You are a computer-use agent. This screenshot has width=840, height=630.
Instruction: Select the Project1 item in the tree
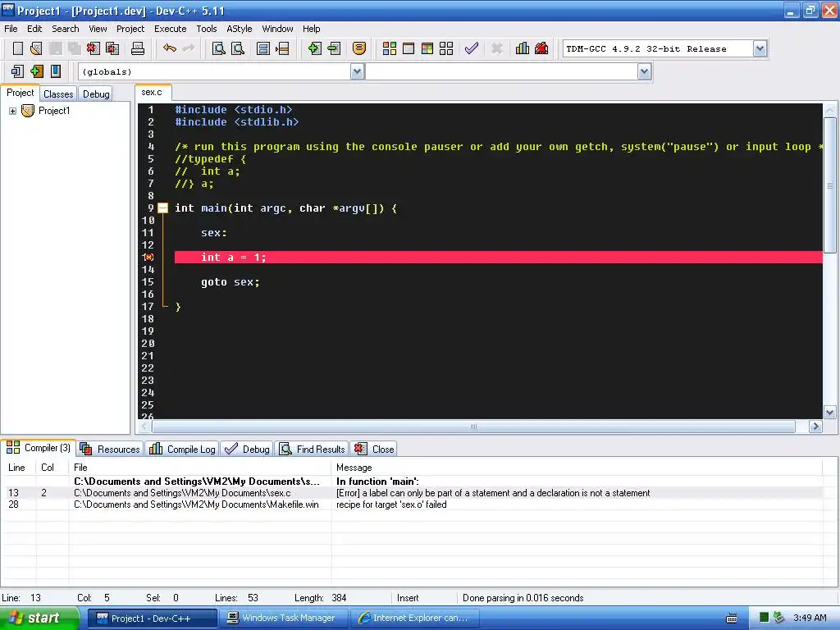pos(54,111)
